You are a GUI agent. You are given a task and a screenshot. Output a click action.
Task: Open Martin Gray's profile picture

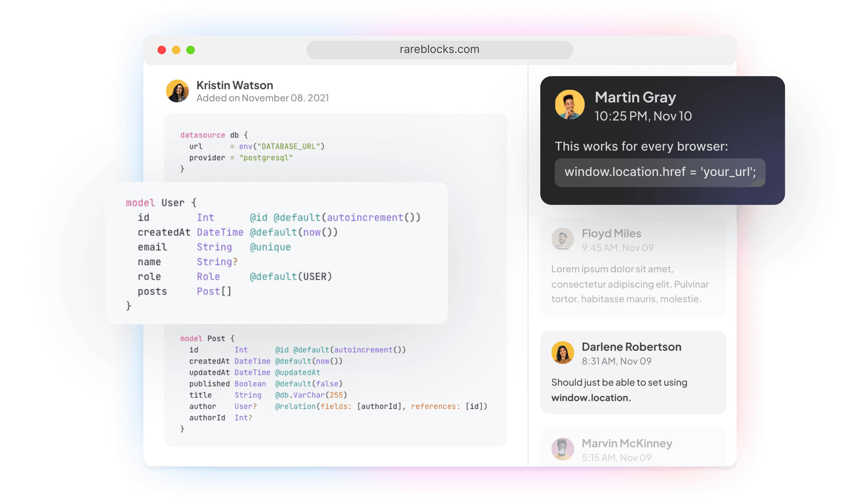pos(570,105)
